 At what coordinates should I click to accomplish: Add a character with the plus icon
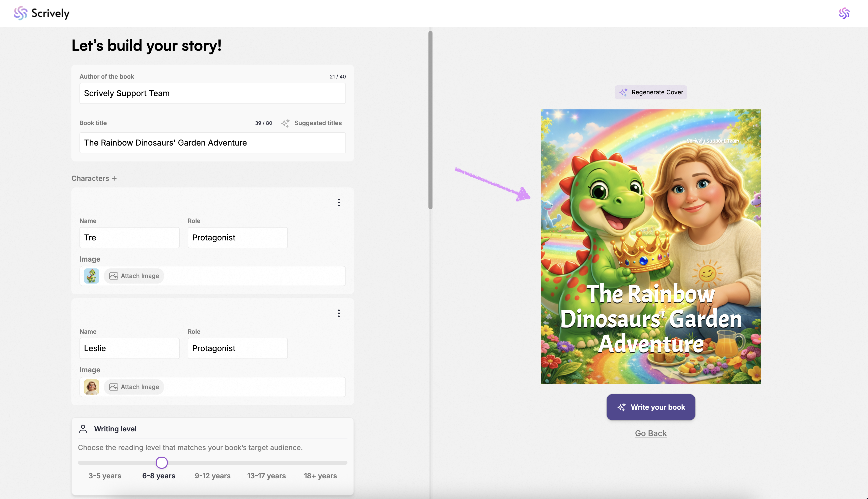coord(115,178)
